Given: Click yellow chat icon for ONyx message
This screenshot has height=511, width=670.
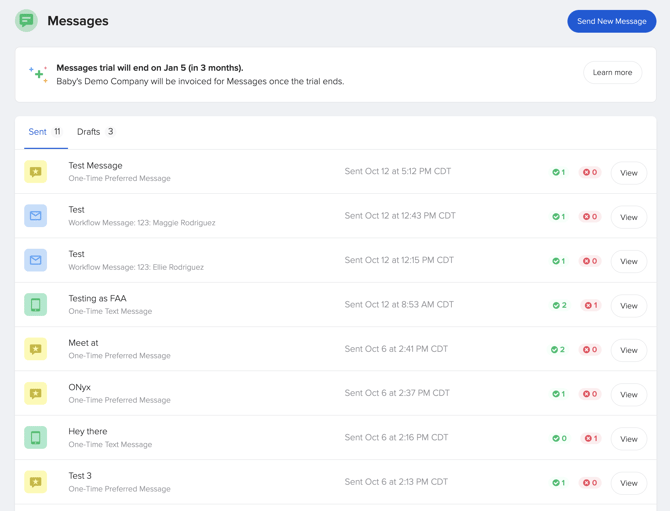Looking at the screenshot, I should 36,394.
